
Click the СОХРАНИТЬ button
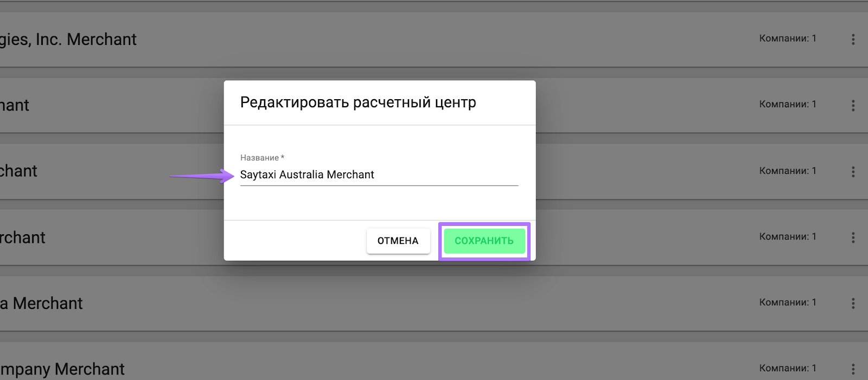(484, 241)
